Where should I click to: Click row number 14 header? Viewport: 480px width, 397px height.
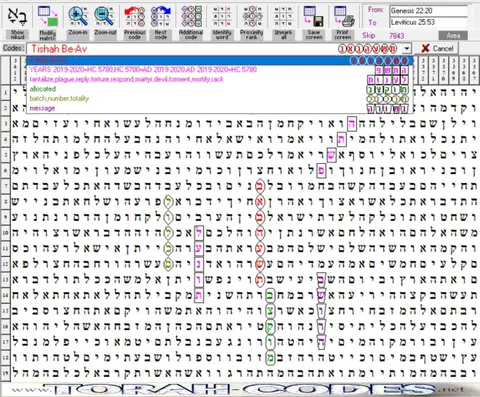click(6, 295)
